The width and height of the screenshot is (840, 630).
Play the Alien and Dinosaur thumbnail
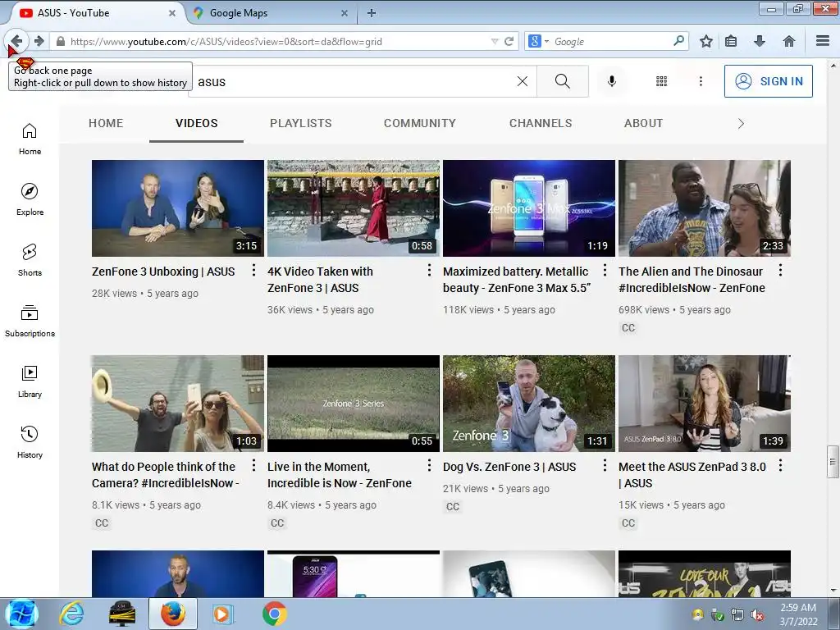[x=705, y=208]
